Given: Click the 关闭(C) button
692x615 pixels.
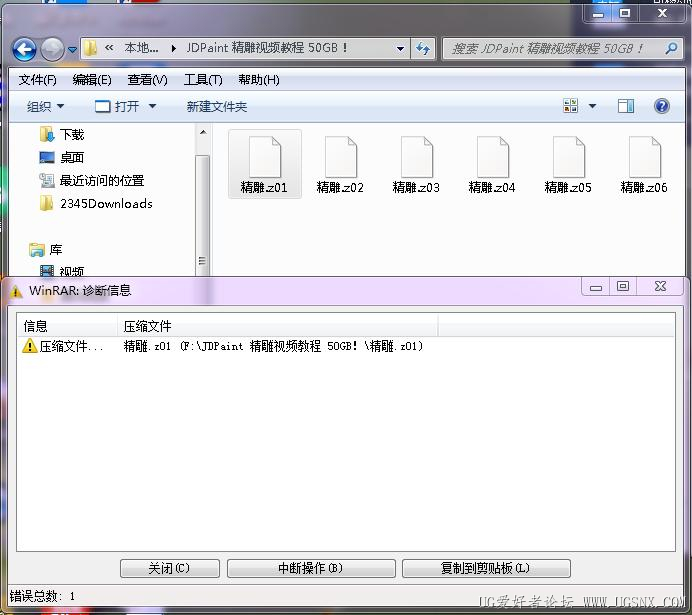Looking at the screenshot, I should coord(169,568).
